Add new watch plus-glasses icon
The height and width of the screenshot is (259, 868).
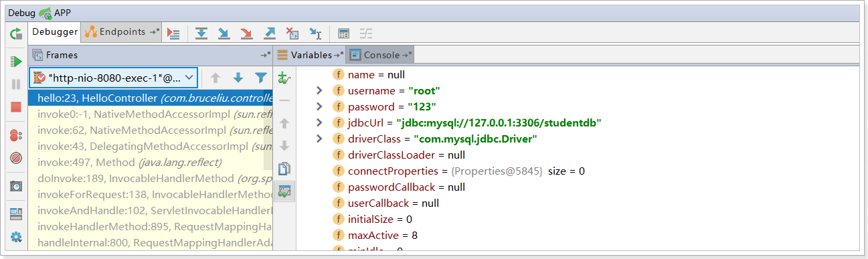[x=284, y=78]
